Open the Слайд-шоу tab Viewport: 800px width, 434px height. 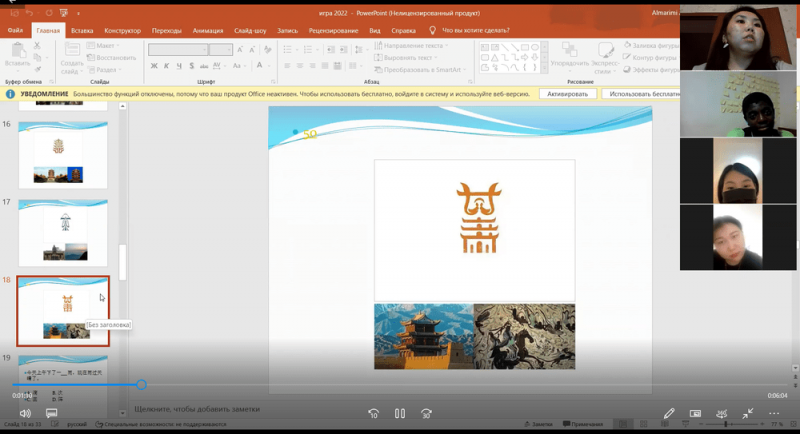[x=250, y=31]
